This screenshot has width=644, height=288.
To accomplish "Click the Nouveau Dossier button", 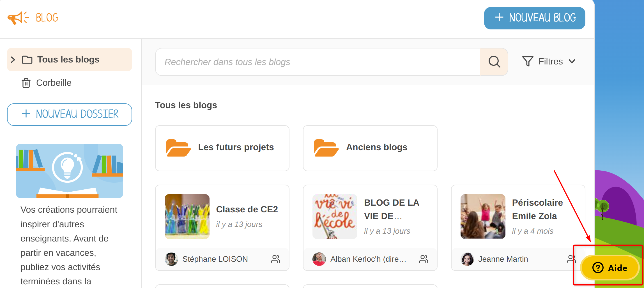I will pos(70,114).
